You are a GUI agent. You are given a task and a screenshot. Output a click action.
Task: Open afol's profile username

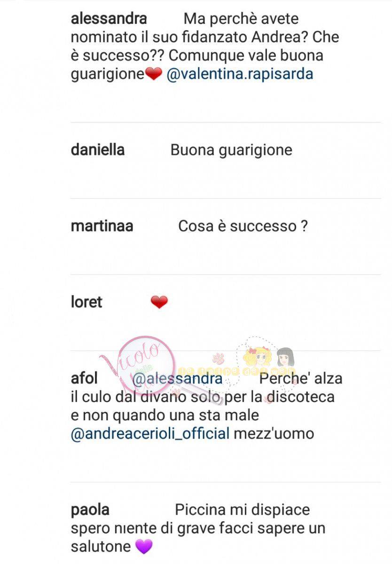pyautogui.click(x=84, y=378)
